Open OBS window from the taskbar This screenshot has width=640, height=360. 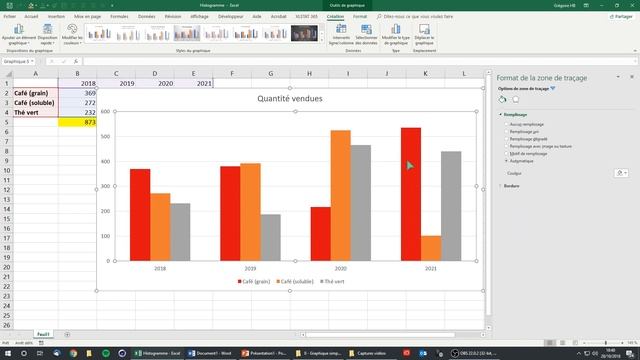[473, 353]
